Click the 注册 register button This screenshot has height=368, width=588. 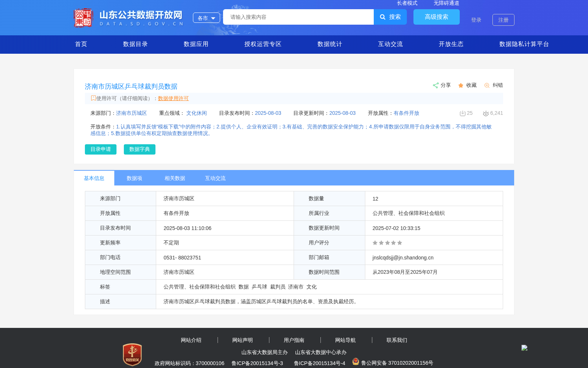(x=503, y=20)
